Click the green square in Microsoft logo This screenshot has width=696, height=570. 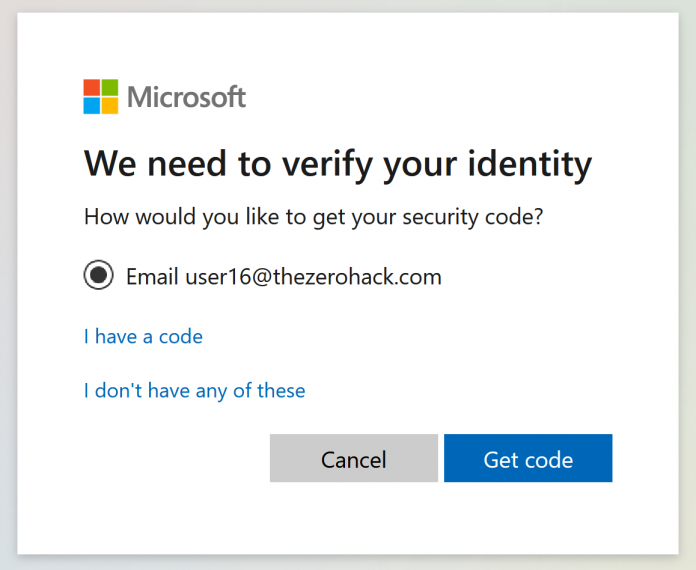(110, 87)
